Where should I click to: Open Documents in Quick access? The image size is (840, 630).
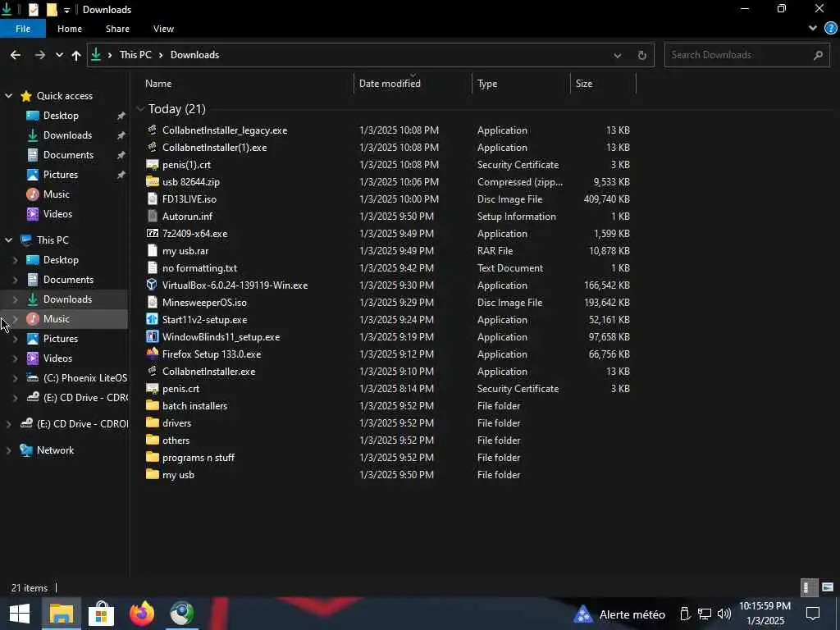pos(68,155)
